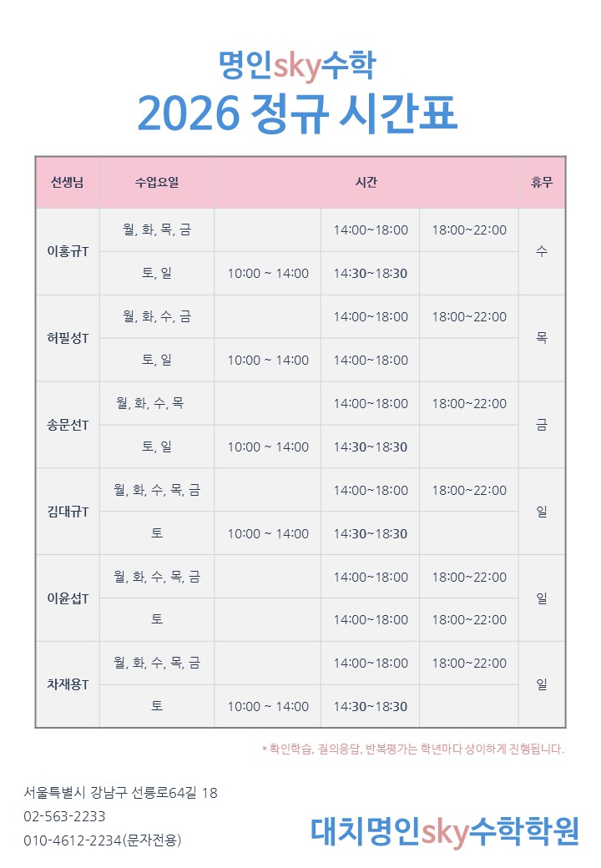Click the 김대규T teacher cell
This screenshot has width=601, height=868.
(x=67, y=512)
